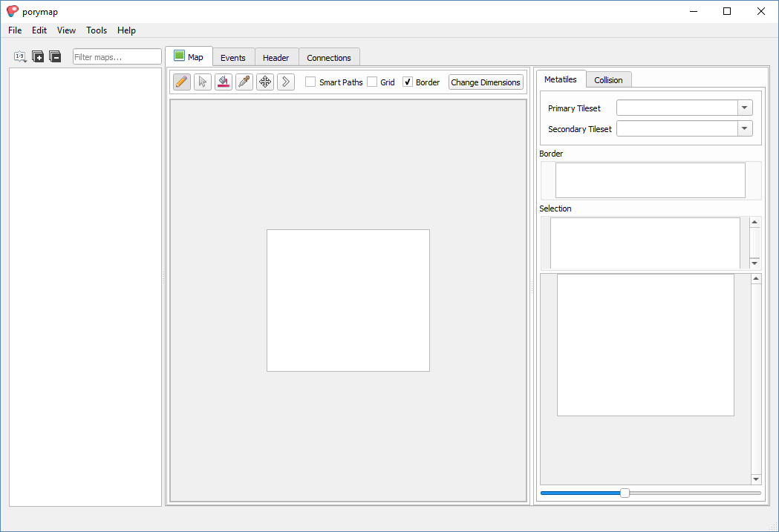Enable the Grid checkbox
The height and width of the screenshot is (532, 779).
pyautogui.click(x=372, y=82)
